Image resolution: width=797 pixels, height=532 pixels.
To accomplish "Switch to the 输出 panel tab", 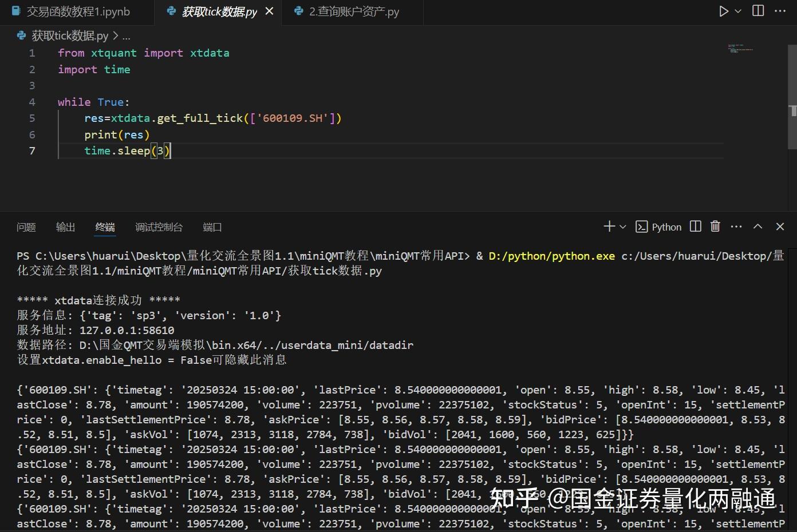I will click(65, 227).
